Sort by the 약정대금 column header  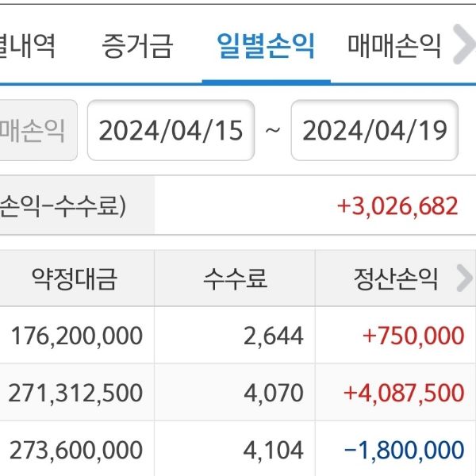click(74, 278)
